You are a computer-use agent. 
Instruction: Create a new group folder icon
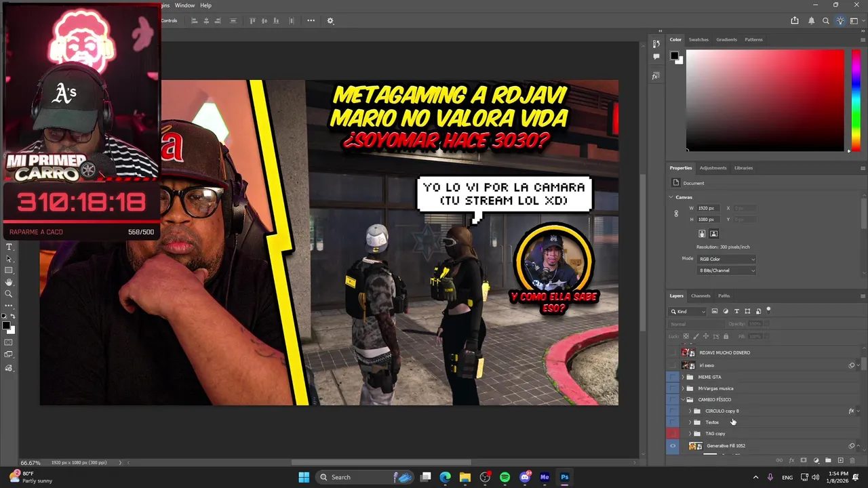(x=828, y=460)
